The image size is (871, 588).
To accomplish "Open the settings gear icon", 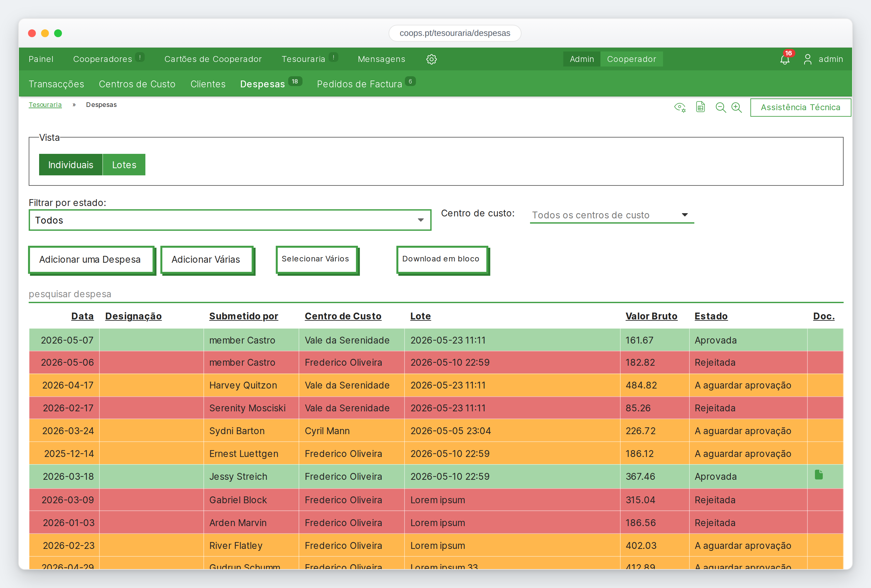I will click(431, 59).
